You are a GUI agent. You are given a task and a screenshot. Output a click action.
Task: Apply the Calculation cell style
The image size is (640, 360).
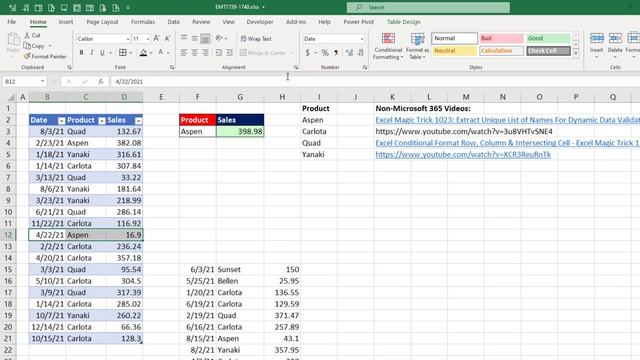(x=502, y=51)
